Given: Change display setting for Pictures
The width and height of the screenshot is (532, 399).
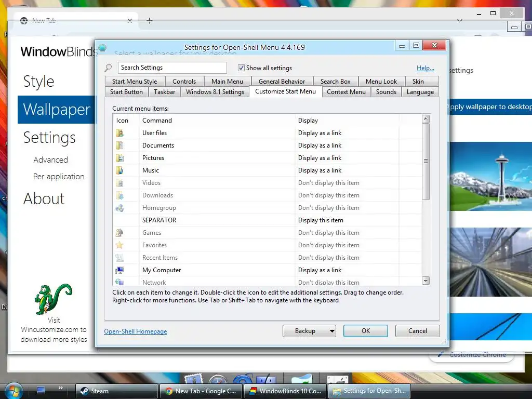Looking at the screenshot, I should click(320, 158).
